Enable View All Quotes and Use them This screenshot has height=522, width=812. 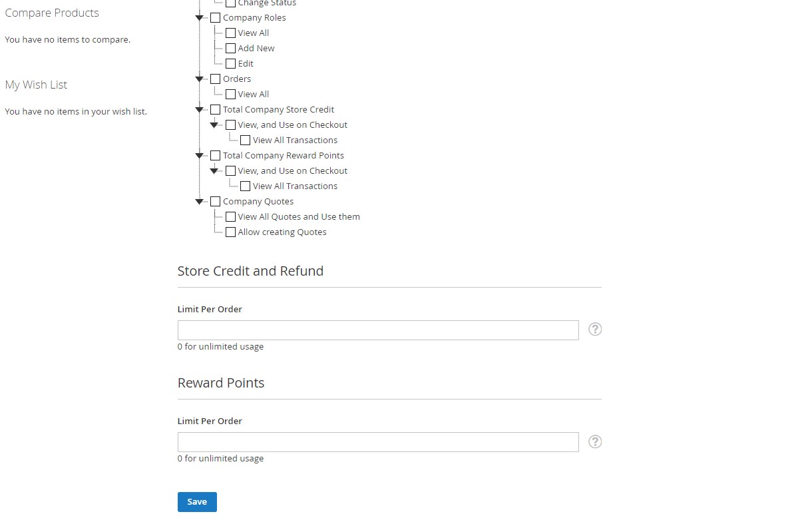230,217
